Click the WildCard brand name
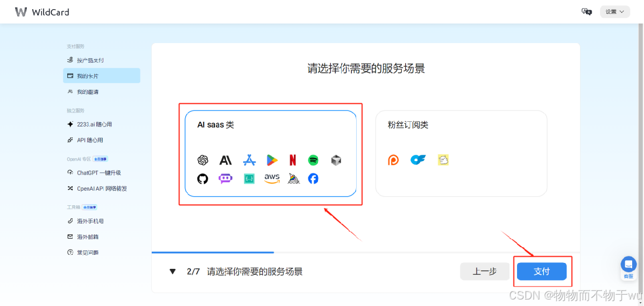This screenshot has width=644, height=306. click(x=50, y=12)
